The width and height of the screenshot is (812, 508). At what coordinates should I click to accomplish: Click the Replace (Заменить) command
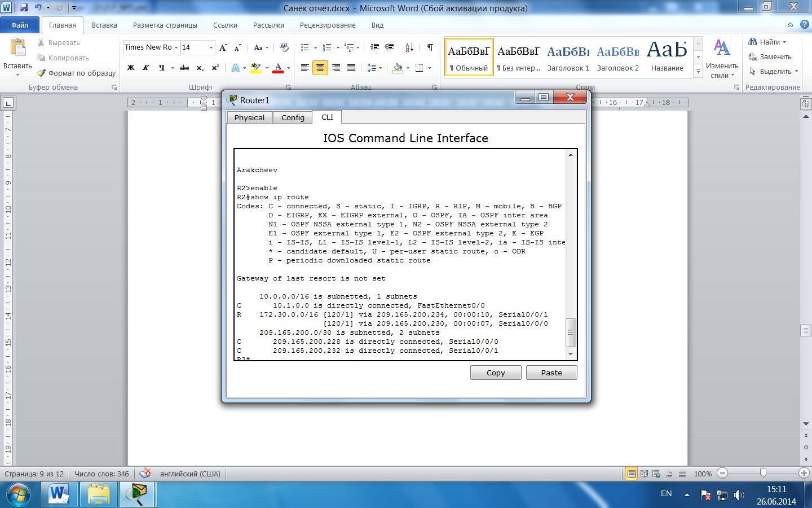pyautogui.click(x=770, y=57)
